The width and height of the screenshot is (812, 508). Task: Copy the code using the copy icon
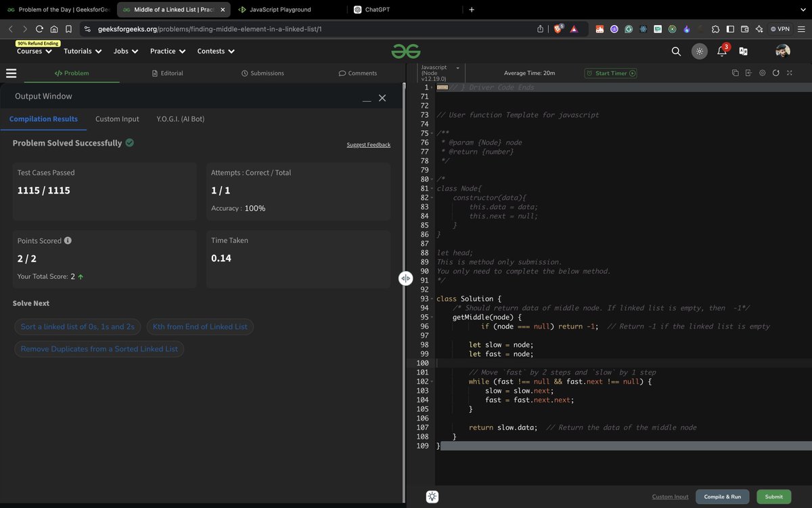coord(735,72)
